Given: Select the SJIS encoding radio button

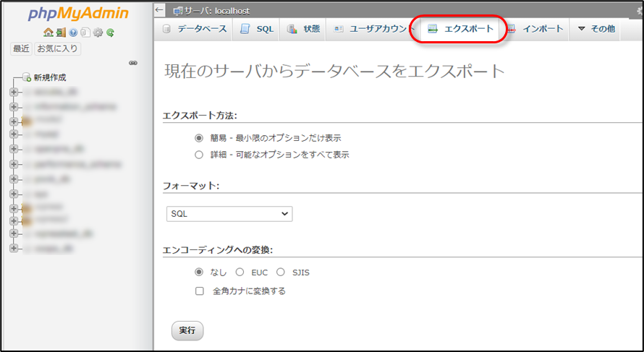Looking at the screenshot, I should coord(280,272).
